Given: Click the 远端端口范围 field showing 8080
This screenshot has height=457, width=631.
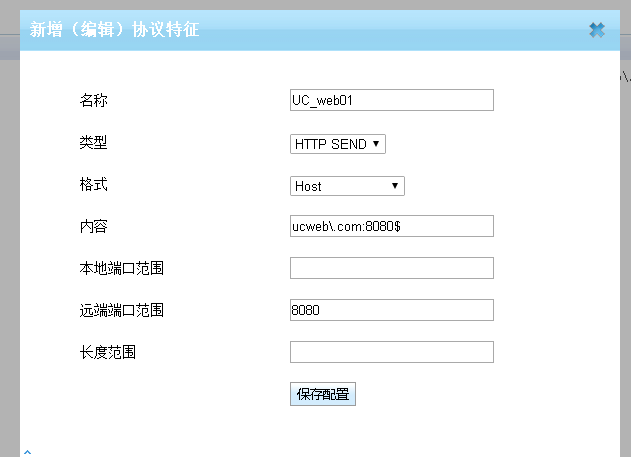Looking at the screenshot, I should click(391, 310).
